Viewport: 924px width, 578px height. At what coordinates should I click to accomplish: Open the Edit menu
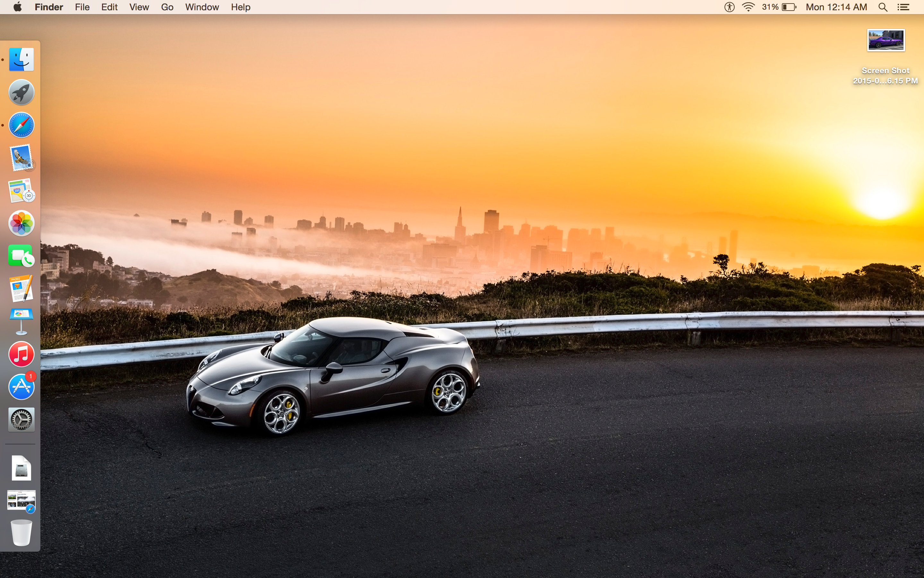(109, 7)
